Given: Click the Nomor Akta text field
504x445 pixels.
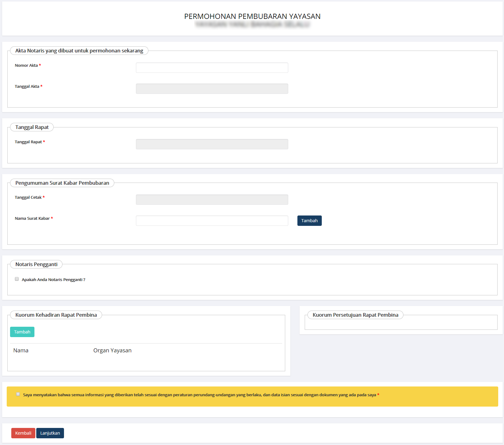Looking at the screenshot, I should [x=212, y=68].
